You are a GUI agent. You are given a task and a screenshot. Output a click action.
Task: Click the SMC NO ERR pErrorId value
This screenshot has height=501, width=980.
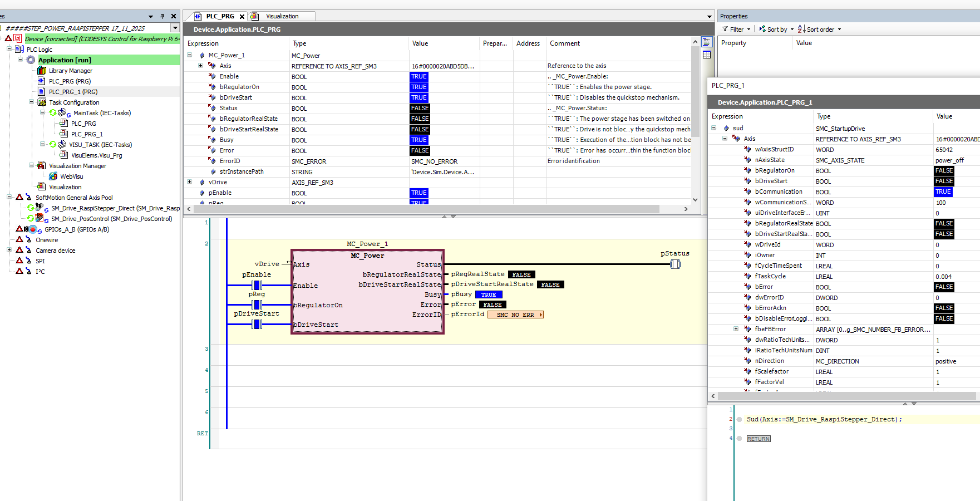[x=515, y=315]
